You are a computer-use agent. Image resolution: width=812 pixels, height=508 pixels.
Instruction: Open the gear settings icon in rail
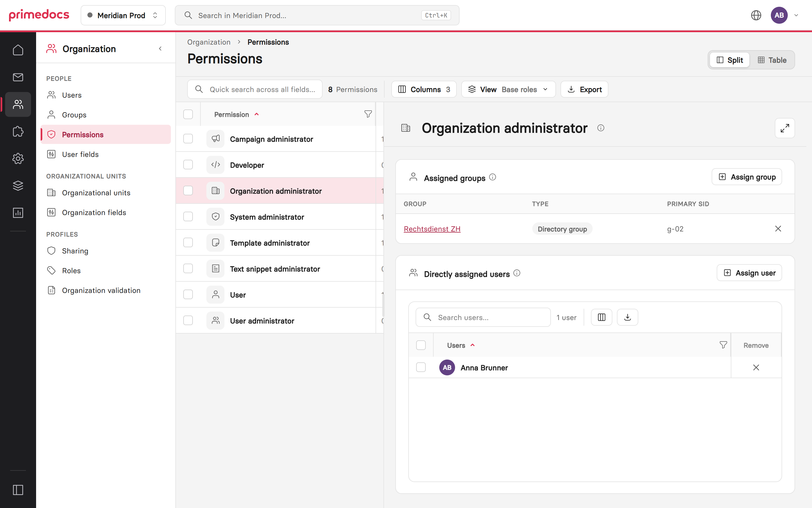tap(18, 159)
